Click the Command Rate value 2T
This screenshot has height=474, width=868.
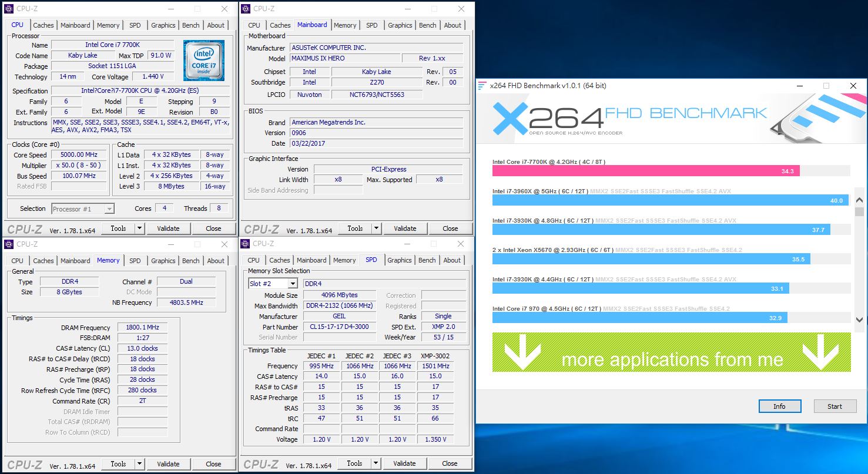(x=142, y=401)
